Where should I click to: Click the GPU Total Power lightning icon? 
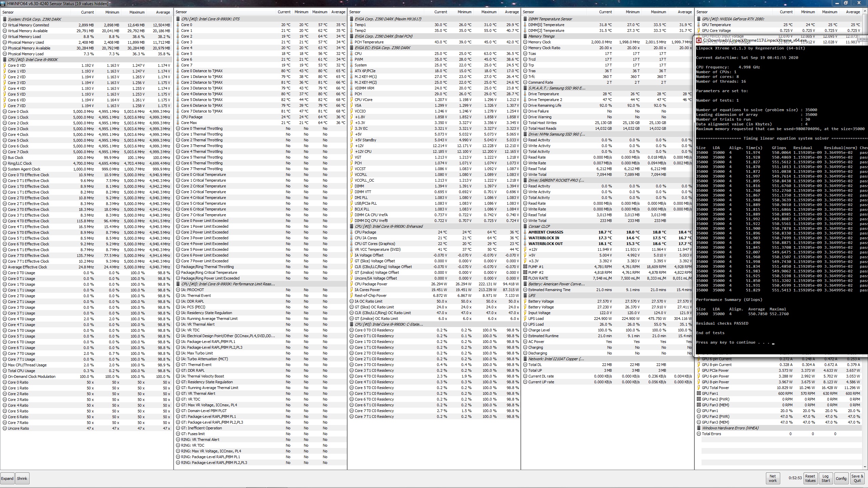point(699,388)
